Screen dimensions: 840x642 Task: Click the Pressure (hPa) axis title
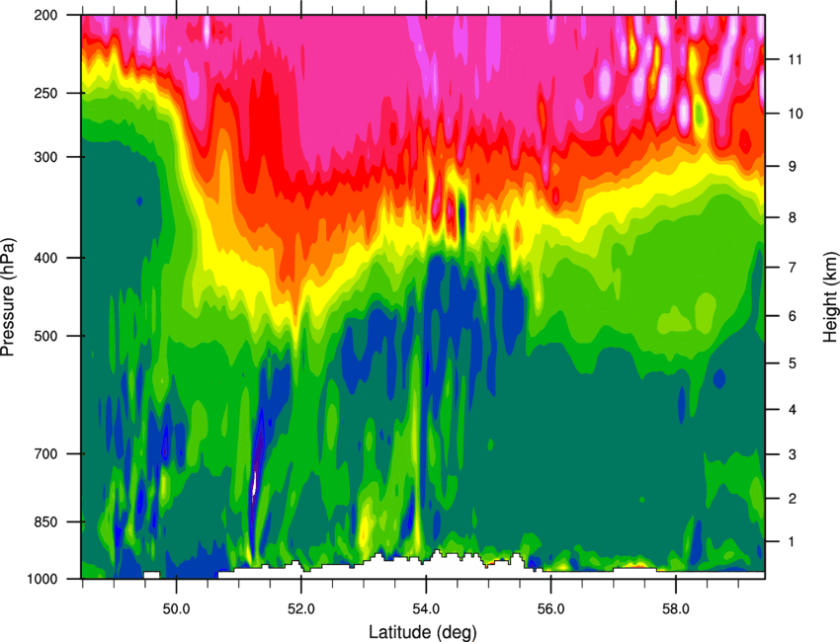pos(8,297)
